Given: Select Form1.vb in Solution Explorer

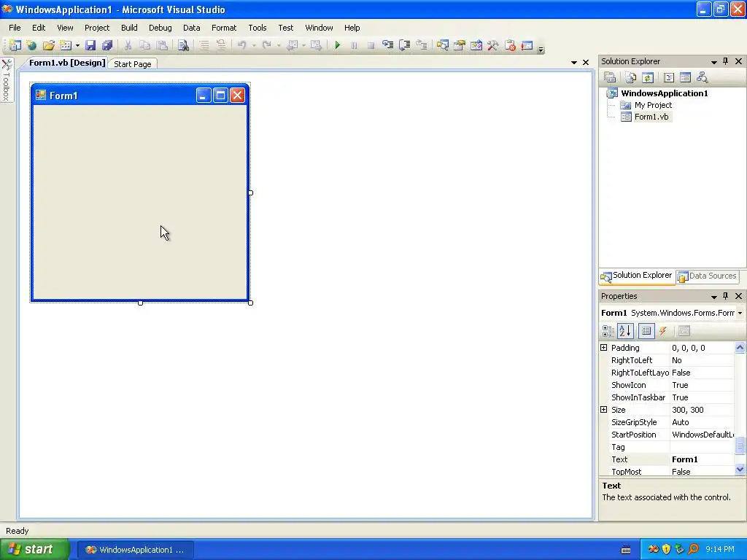Looking at the screenshot, I should 651,117.
